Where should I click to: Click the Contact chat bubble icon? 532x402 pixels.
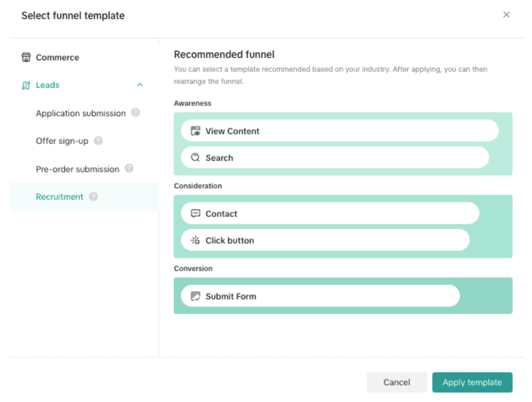pos(196,213)
